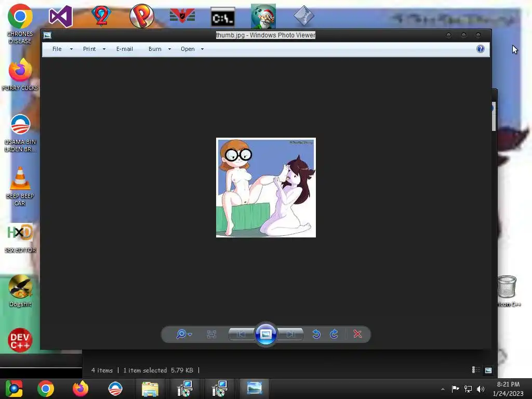Expand the zoom magnifier dropdown arrow

190,335
